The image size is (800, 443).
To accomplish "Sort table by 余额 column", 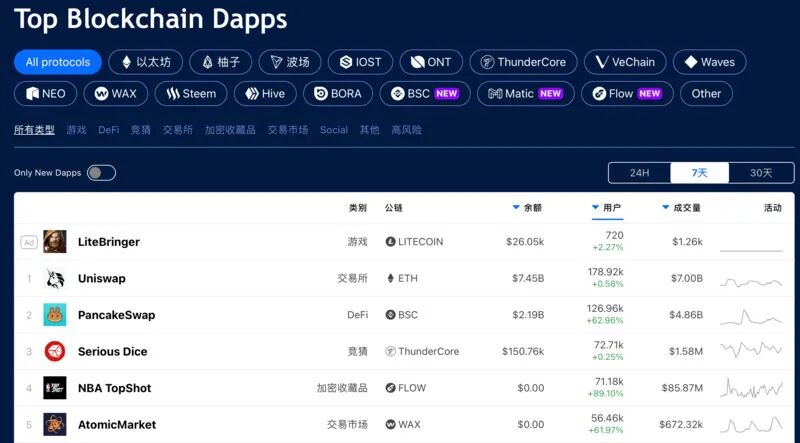I will [527, 208].
